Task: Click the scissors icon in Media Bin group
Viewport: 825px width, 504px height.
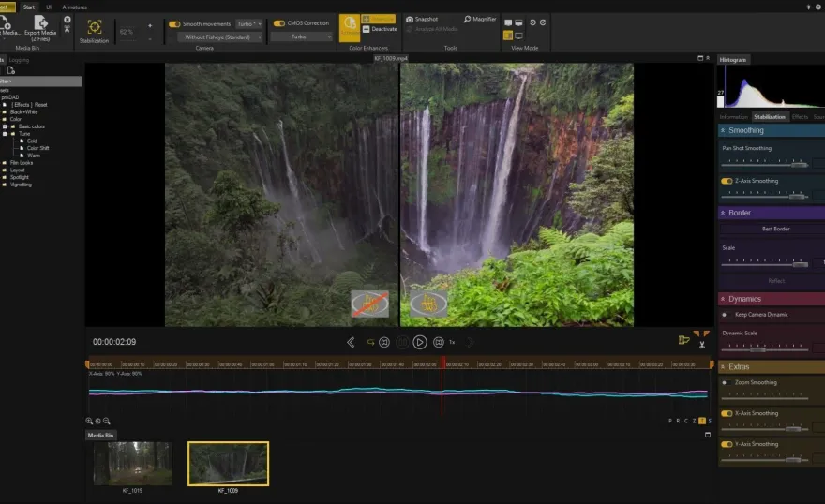Action: coord(67,29)
